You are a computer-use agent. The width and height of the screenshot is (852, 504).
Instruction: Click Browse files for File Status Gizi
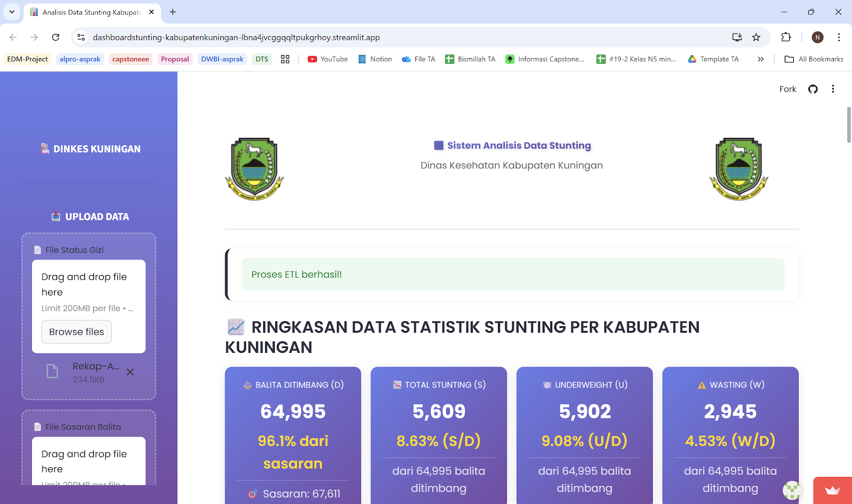coord(76,332)
